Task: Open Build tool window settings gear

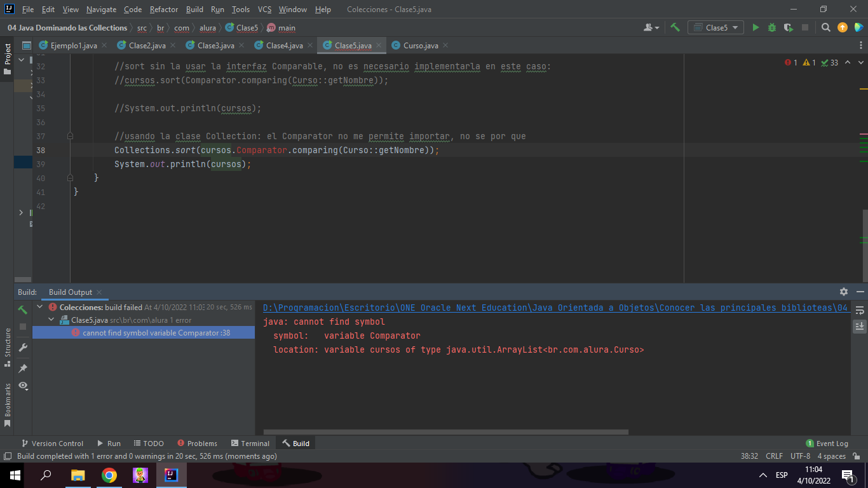Action: tap(844, 292)
